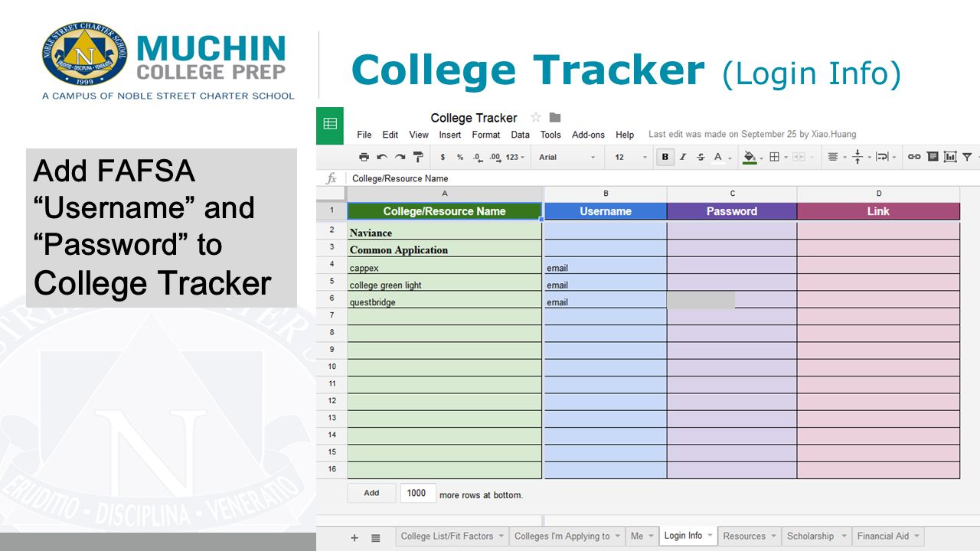Select the Naviance cell

click(445, 232)
